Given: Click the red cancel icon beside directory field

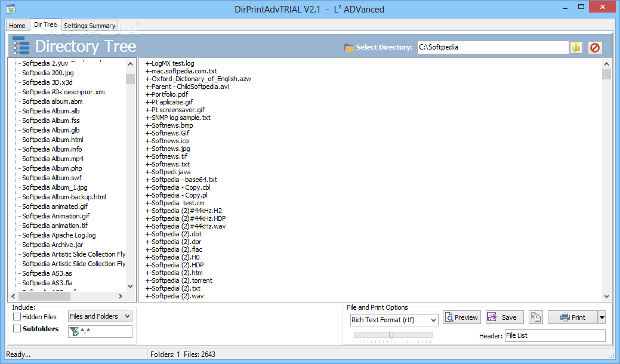Looking at the screenshot, I should (595, 47).
